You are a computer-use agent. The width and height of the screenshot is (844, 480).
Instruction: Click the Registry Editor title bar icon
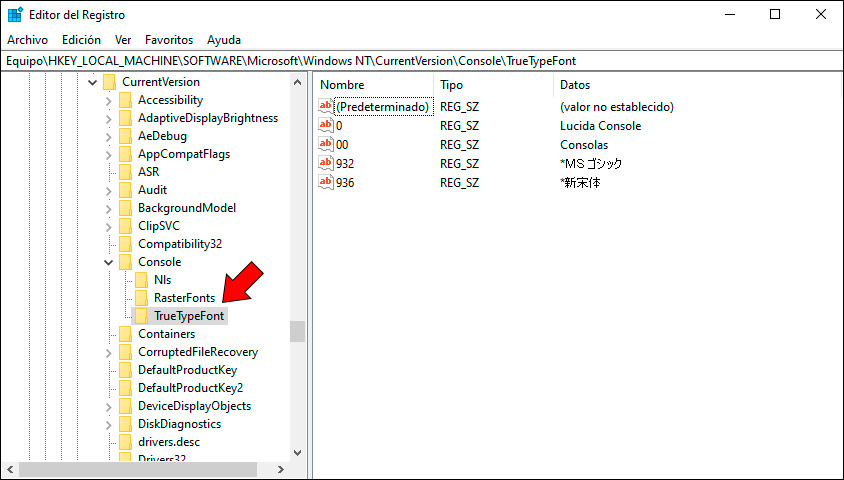click(15, 15)
